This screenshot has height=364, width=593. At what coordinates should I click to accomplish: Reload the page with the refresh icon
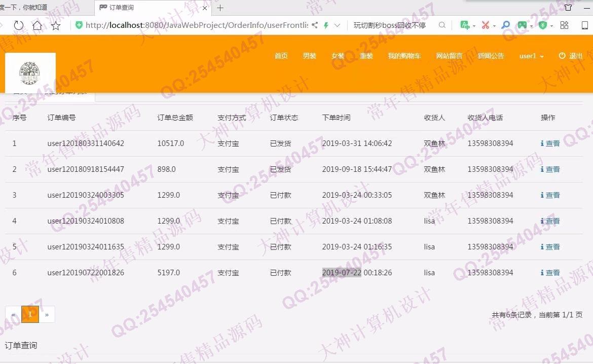tap(18, 25)
